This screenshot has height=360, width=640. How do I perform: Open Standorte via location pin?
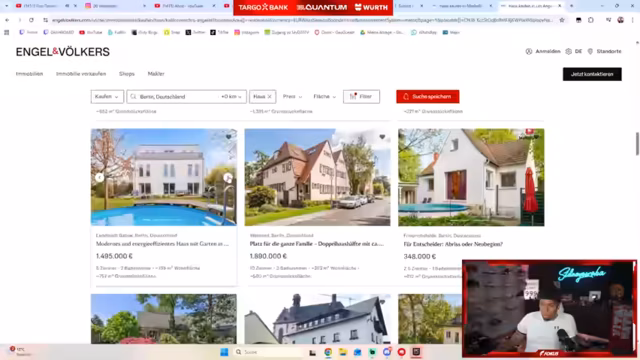pos(590,51)
